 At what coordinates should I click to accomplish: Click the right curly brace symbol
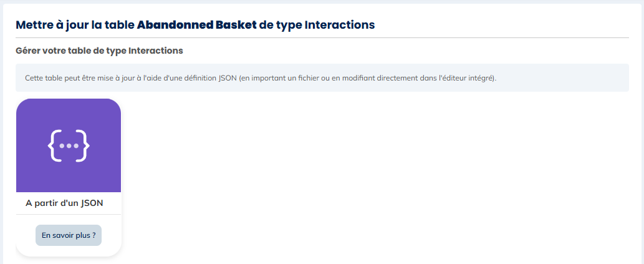(84, 145)
